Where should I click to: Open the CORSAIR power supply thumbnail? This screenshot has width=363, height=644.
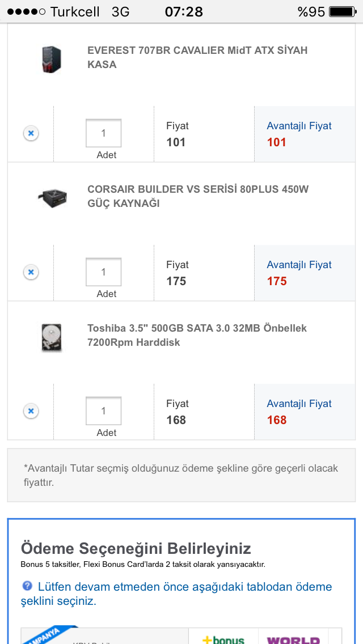[x=52, y=197]
